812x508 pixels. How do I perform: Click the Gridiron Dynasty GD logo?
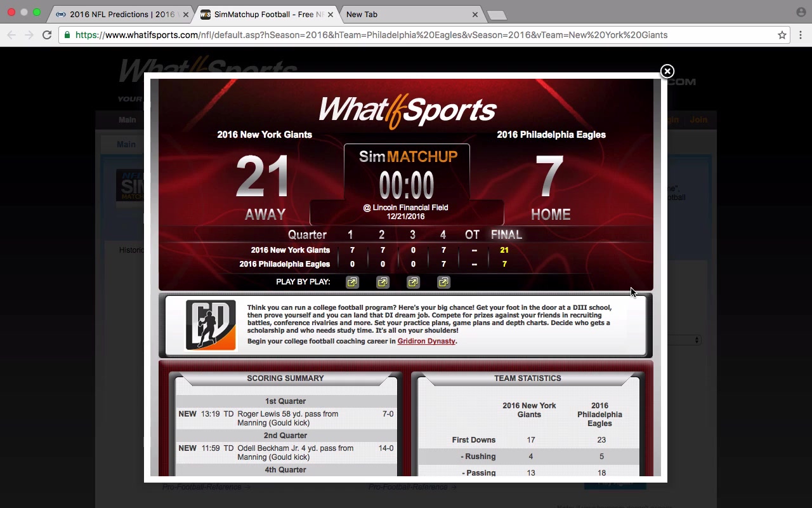pos(211,324)
